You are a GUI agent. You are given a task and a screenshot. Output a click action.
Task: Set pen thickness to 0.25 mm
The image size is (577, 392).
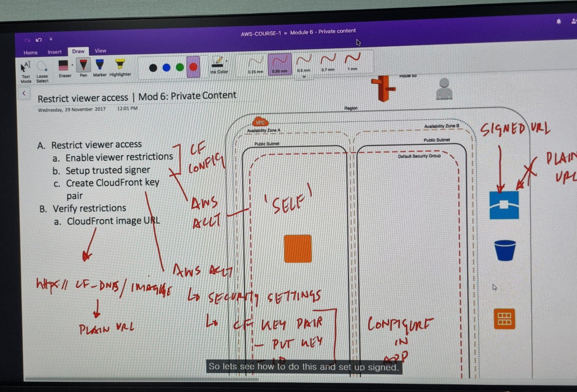click(255, 64)
